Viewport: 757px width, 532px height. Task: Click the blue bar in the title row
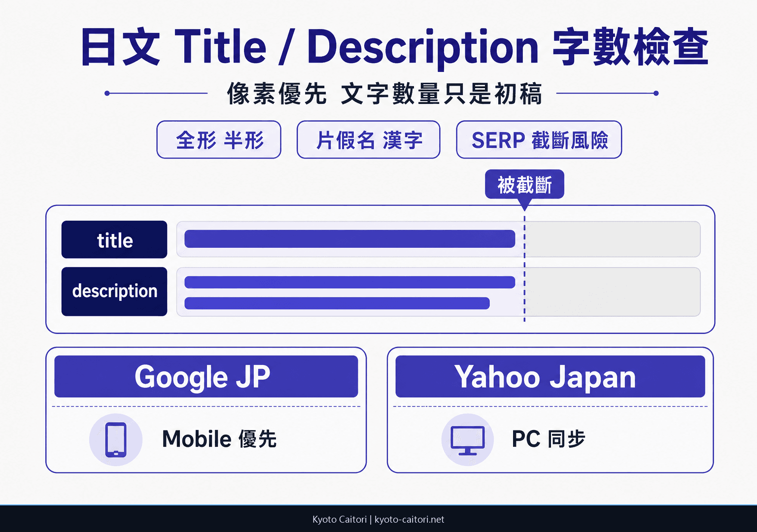[x=350, y=239]
